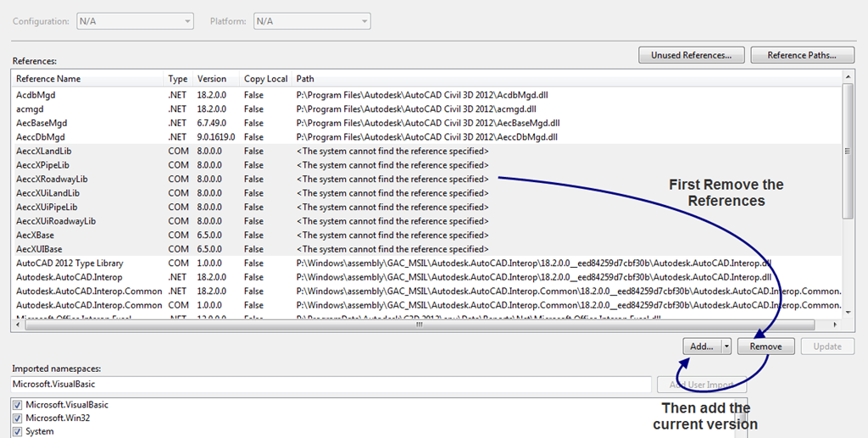
Task: Click version 9.0.1619.0 of AeccDbMgd
Action: pos(216,137)
